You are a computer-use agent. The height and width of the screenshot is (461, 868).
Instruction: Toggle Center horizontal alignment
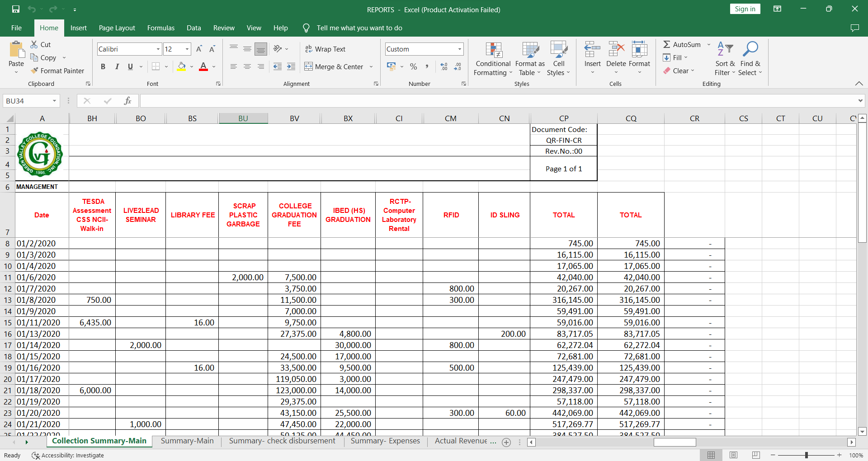pyautogui.click(x=247, y=66)
